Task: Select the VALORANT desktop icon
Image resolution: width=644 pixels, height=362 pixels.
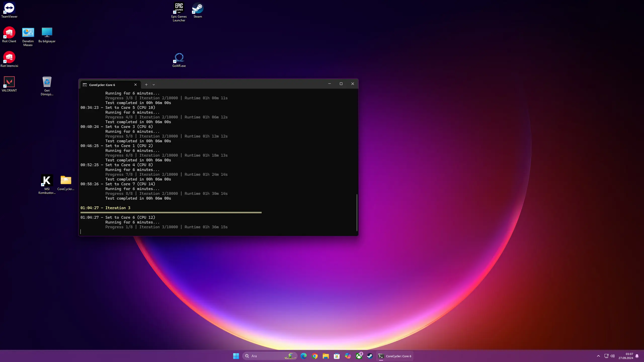Action: 9,84
